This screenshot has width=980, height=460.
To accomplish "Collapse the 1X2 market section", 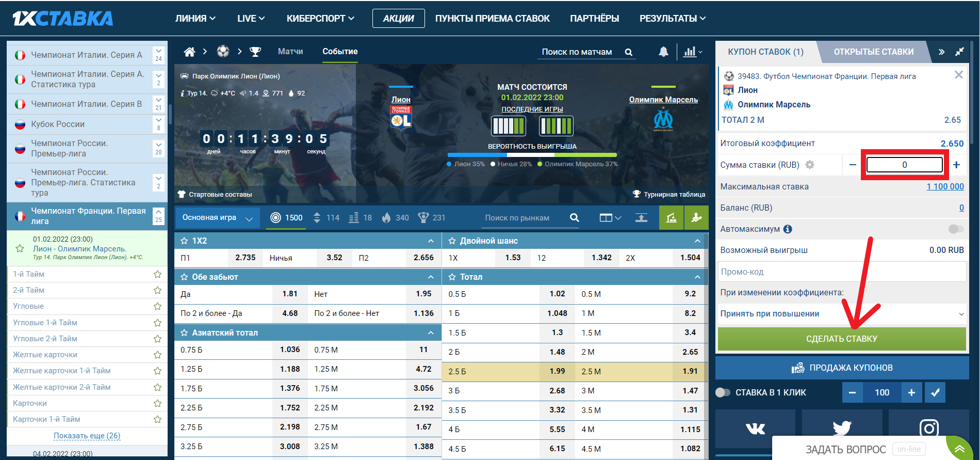I will 431,241.
